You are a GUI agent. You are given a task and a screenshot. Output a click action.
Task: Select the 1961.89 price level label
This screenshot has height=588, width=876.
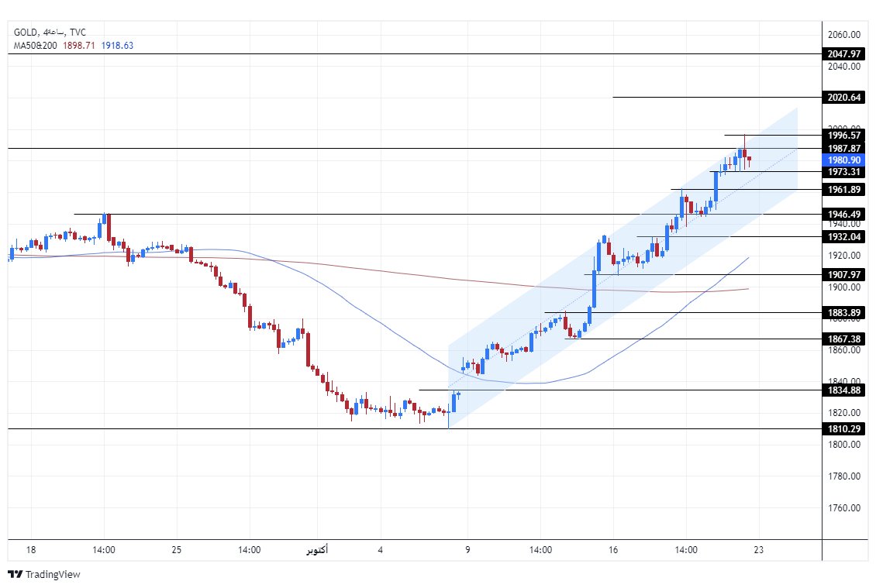(x=843, y=190)
